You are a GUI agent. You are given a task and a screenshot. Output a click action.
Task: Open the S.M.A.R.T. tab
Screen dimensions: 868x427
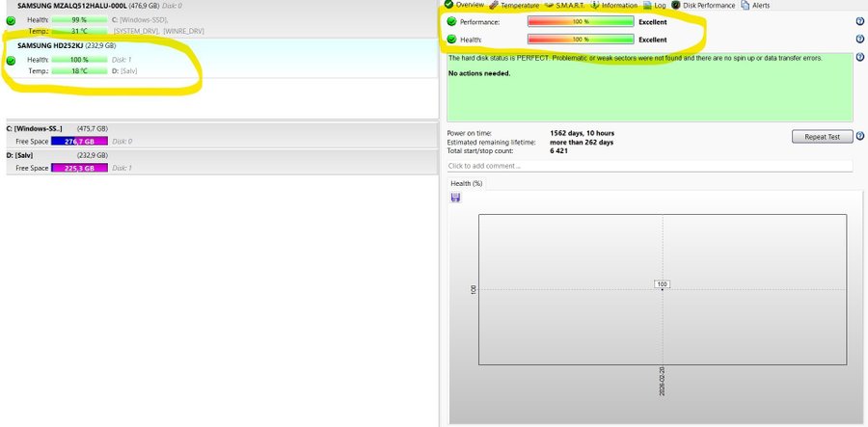pos(572,6)
